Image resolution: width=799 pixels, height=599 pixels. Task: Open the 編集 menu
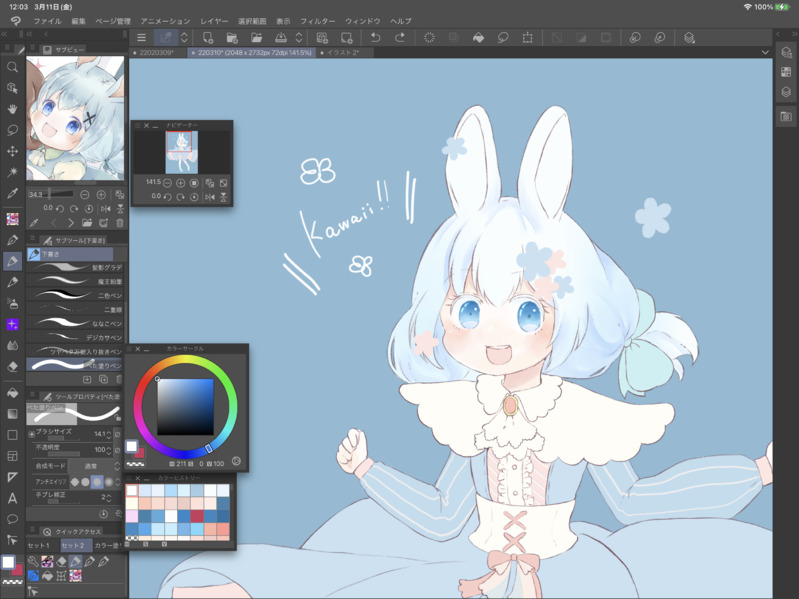tap(78, 21)
